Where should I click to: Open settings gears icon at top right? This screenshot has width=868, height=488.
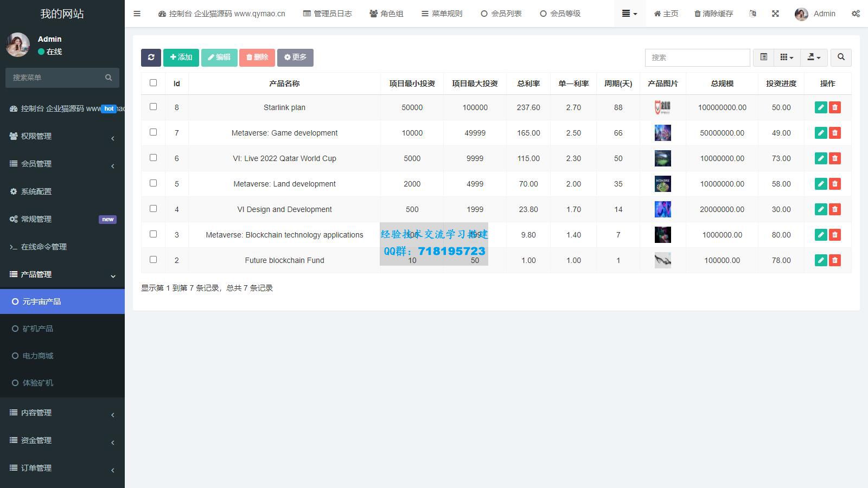pyautogui.click(x=856, y=14)
